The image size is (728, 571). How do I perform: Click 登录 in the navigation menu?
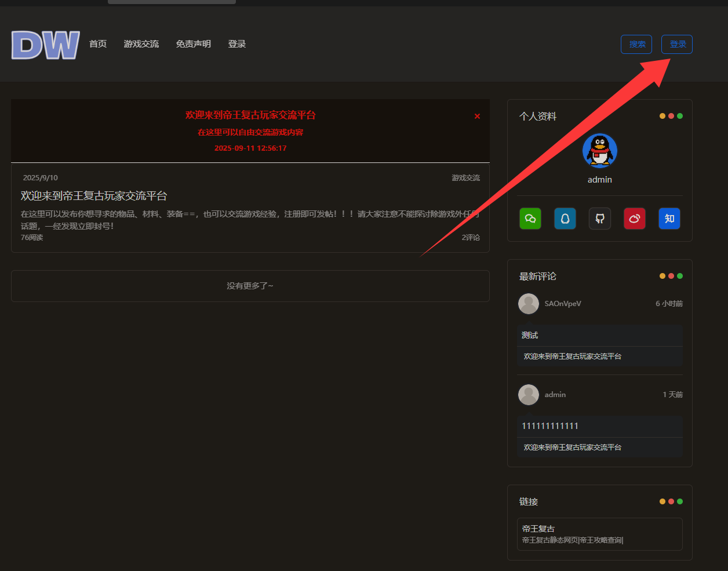[x=236, y=44]
